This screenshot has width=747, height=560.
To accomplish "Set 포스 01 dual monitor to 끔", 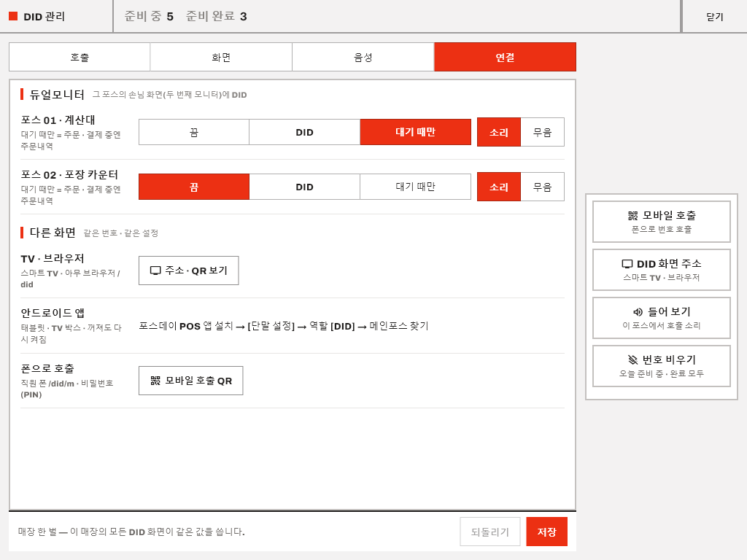I will [194, 132].
